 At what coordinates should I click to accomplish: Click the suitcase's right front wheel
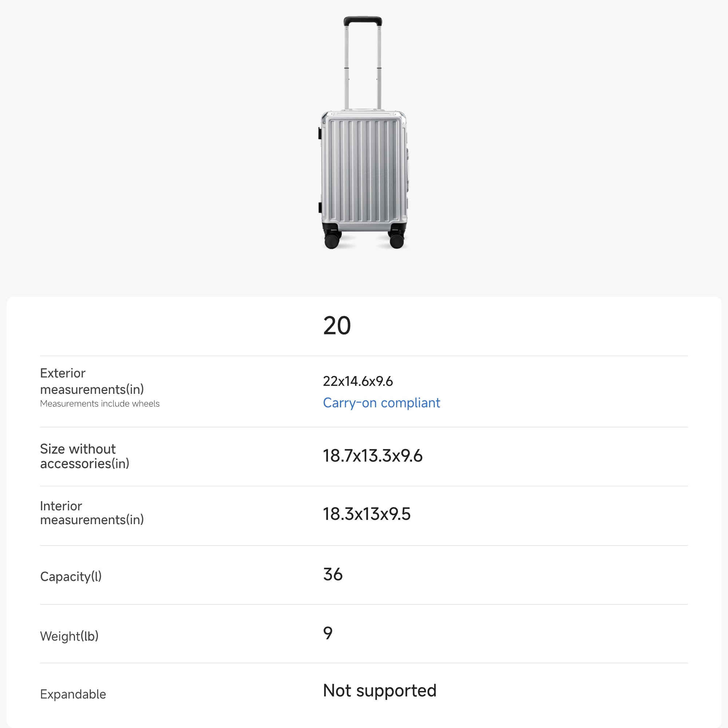click(x=396, y=240)
